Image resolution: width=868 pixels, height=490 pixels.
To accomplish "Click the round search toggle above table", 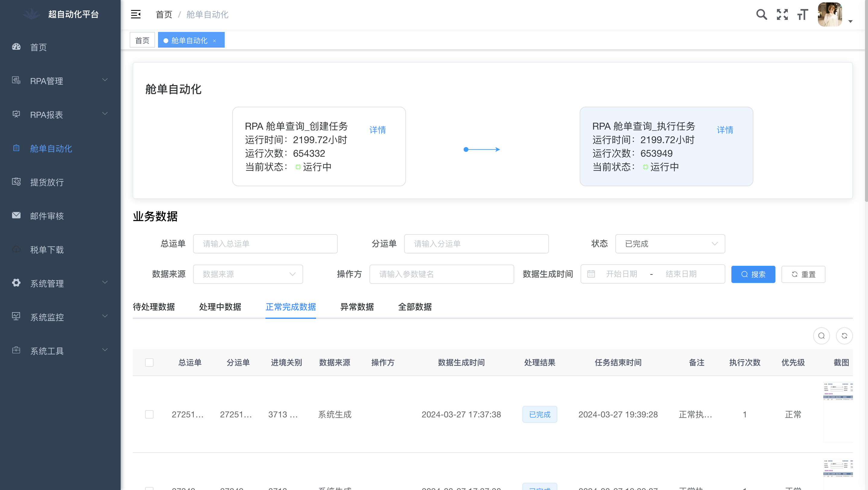I will point(821,335).
